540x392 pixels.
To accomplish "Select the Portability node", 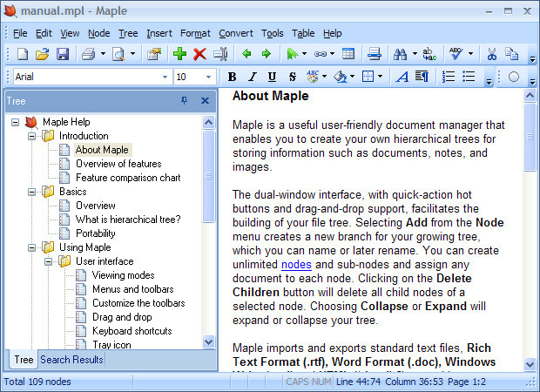I will pos(96,233).
